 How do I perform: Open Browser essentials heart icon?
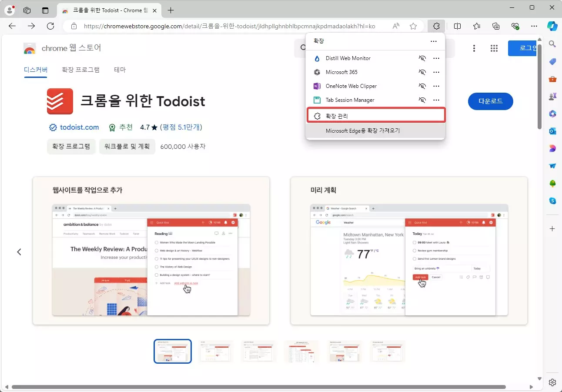515,26
